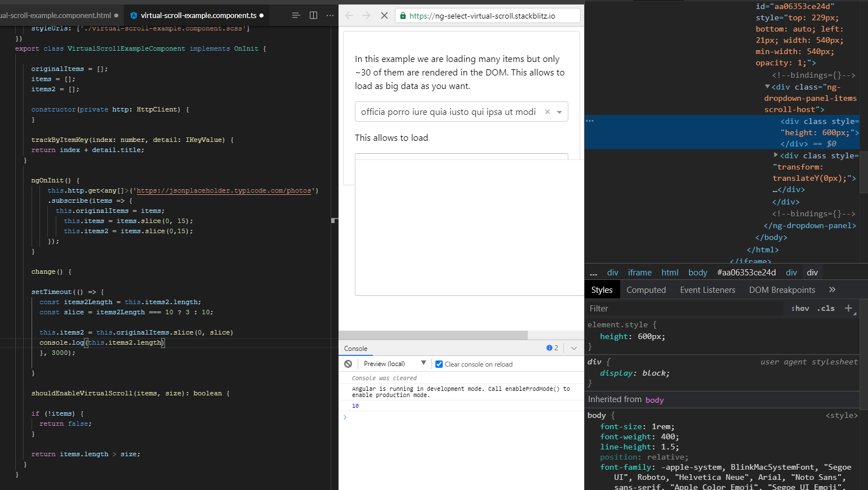Viewport: 868px width, 490px height.
Task: Uncheck Clear console on reload
Action: point(439,364)
